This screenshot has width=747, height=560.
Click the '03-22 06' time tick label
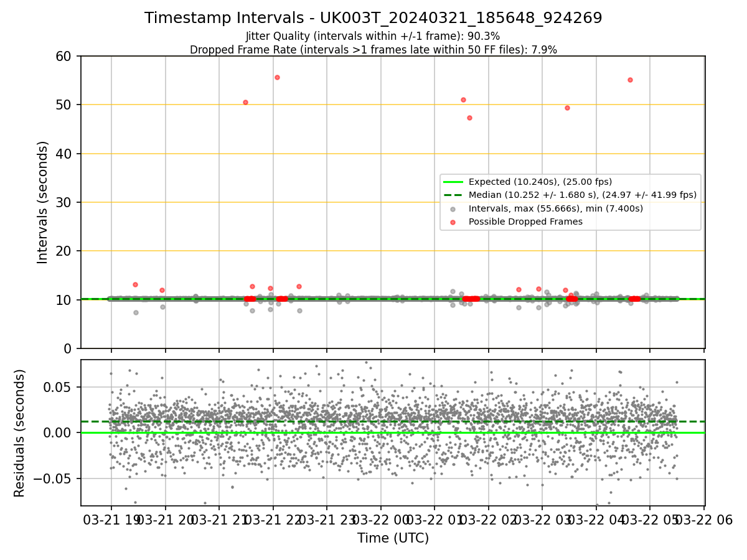coord(703,520)
